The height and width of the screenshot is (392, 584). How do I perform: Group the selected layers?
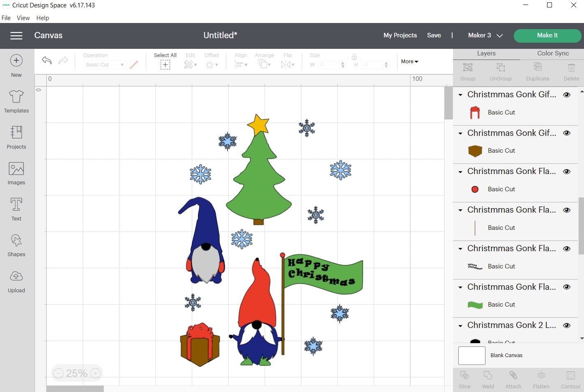(468, 72)
